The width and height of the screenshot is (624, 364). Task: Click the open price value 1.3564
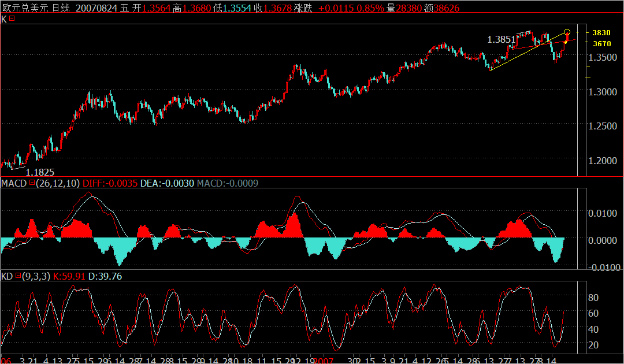pyautogui.click(x=157, y=8)
